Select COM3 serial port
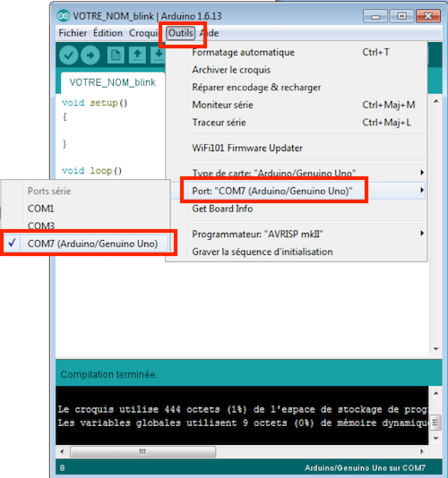448x478 pixels. point(85,226)
